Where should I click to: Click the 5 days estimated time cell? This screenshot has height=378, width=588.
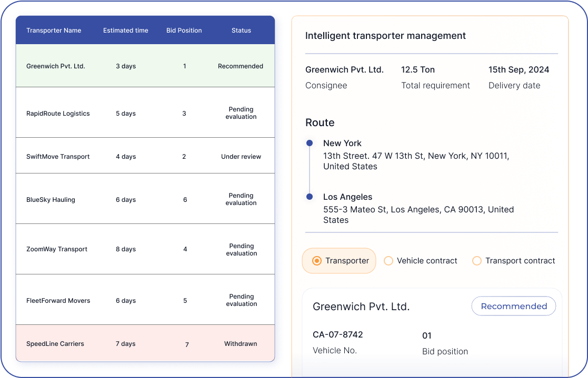click(126, 114)
